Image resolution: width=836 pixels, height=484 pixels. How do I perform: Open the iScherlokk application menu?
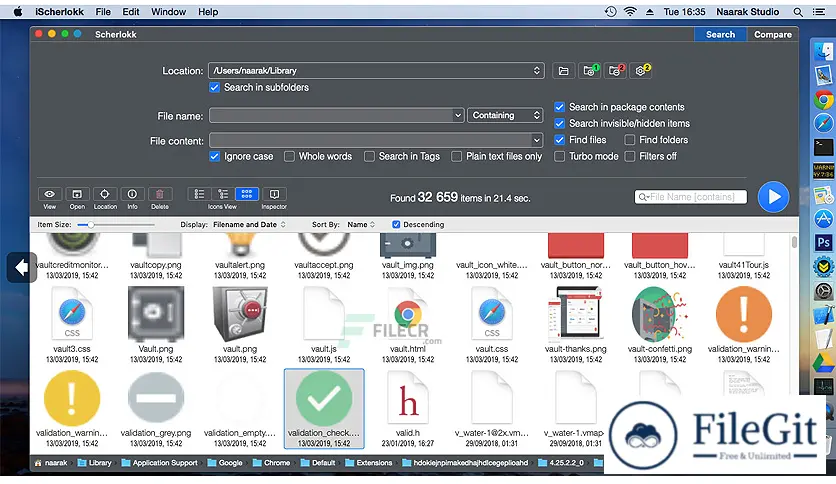click(59, 12)
